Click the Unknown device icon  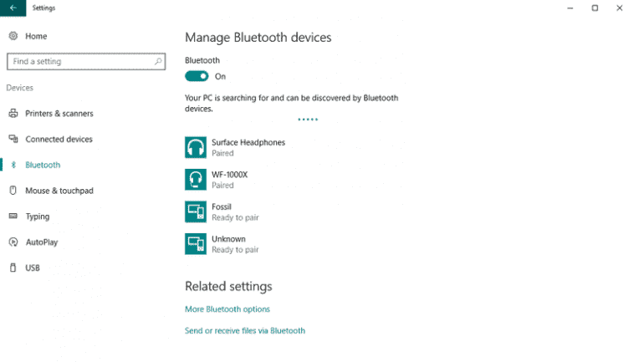pyautogui.click(x=196, y=244)
